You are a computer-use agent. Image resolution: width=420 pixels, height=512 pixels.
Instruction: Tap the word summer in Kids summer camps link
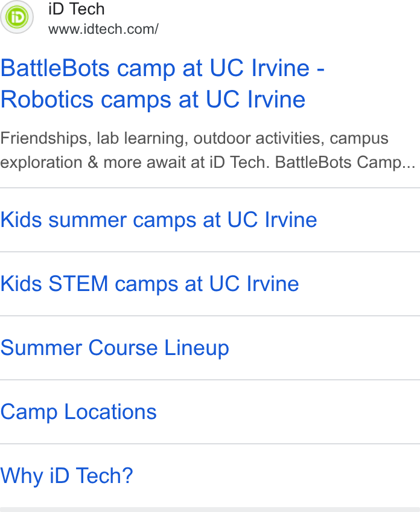click(x=87, y=220)
